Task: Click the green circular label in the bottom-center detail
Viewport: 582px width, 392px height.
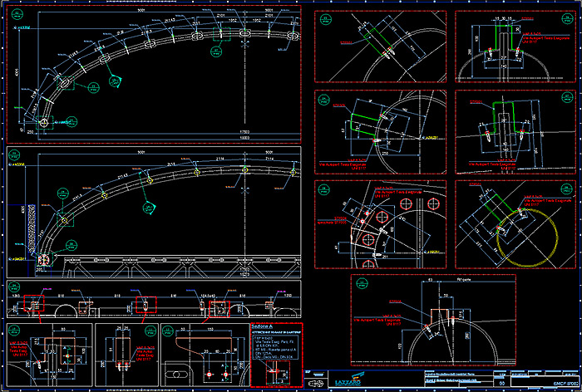Action: (x=363, y=285)
